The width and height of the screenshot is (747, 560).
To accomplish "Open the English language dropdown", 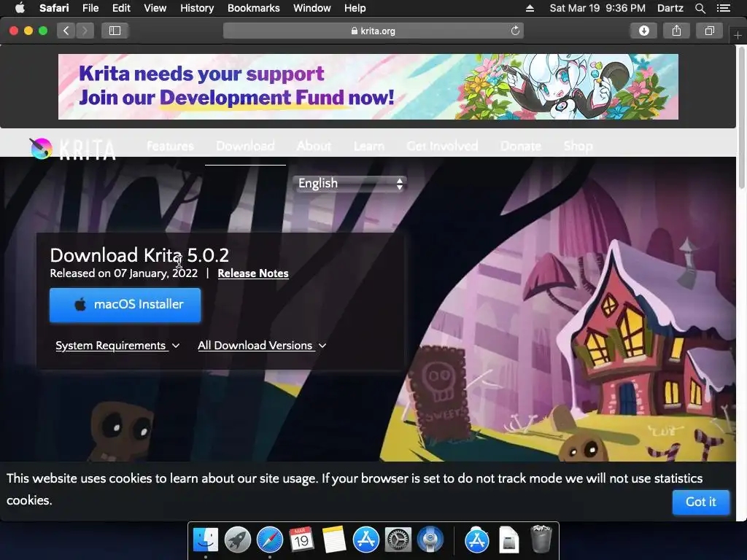I will coord(349,183).
